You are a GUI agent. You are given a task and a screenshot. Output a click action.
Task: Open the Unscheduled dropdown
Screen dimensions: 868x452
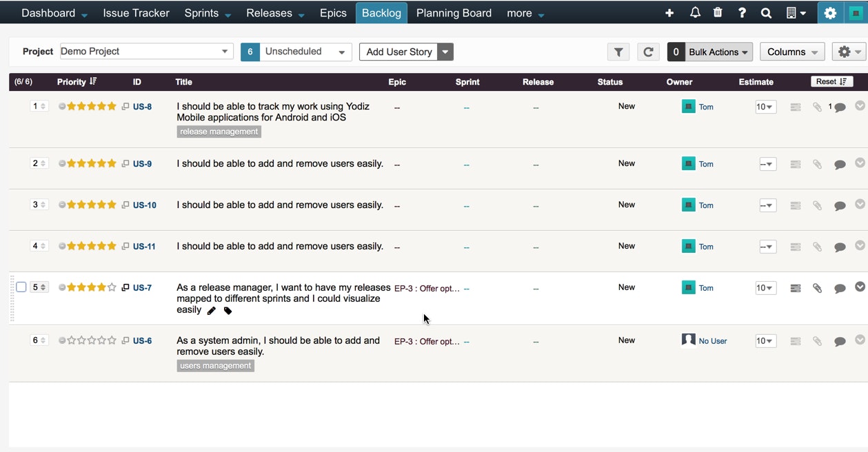(x=305, y=52)
